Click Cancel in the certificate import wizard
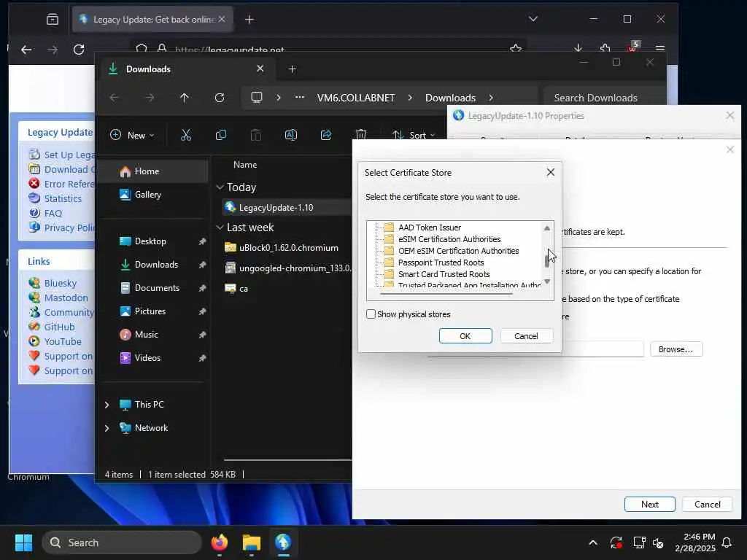 (707, 505)
